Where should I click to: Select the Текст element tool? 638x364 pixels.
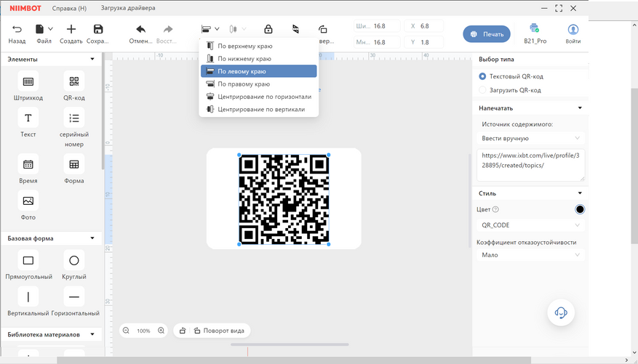[28, 118]
